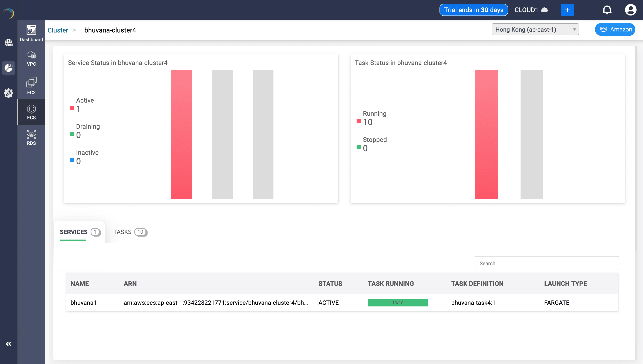This screenshot has width=643, height=364.
Task: Open the Hong Kong region dropdown
Action: (535, 30)
